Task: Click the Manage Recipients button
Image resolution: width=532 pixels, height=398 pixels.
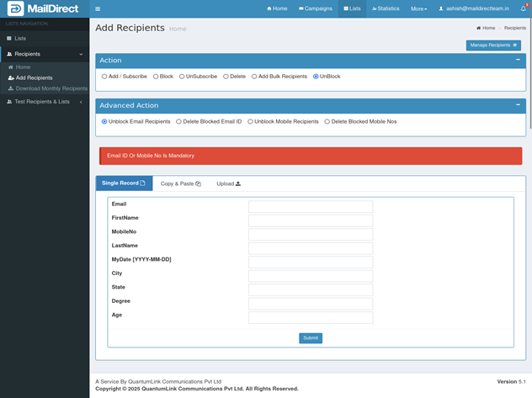Action: point(492,45)
